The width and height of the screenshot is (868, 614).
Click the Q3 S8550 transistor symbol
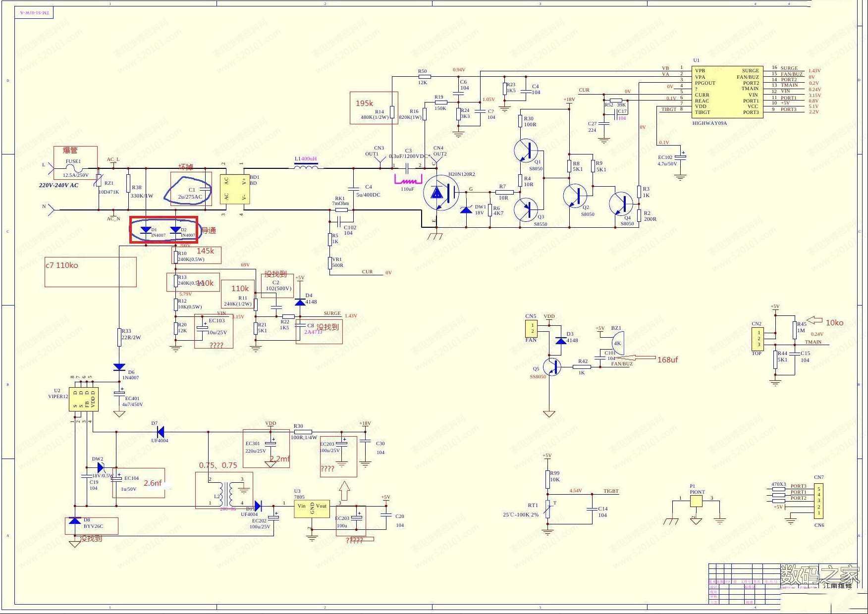(x=526, y=209)
